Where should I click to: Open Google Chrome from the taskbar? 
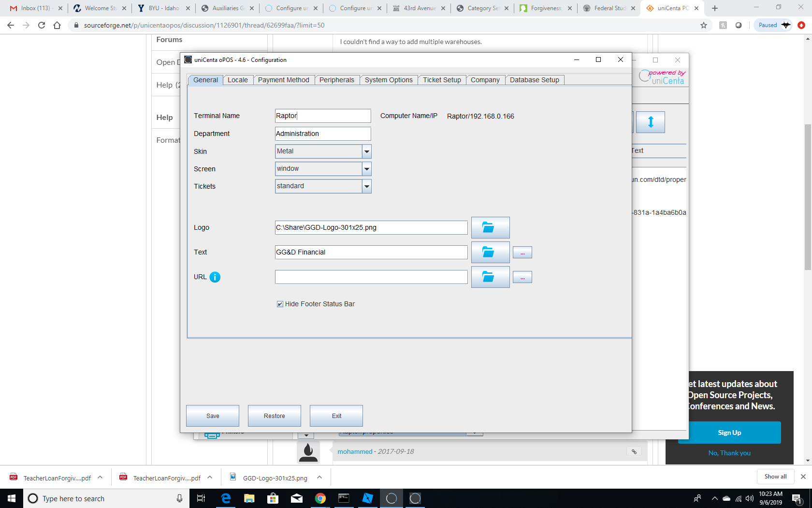(x=320, y=498)
